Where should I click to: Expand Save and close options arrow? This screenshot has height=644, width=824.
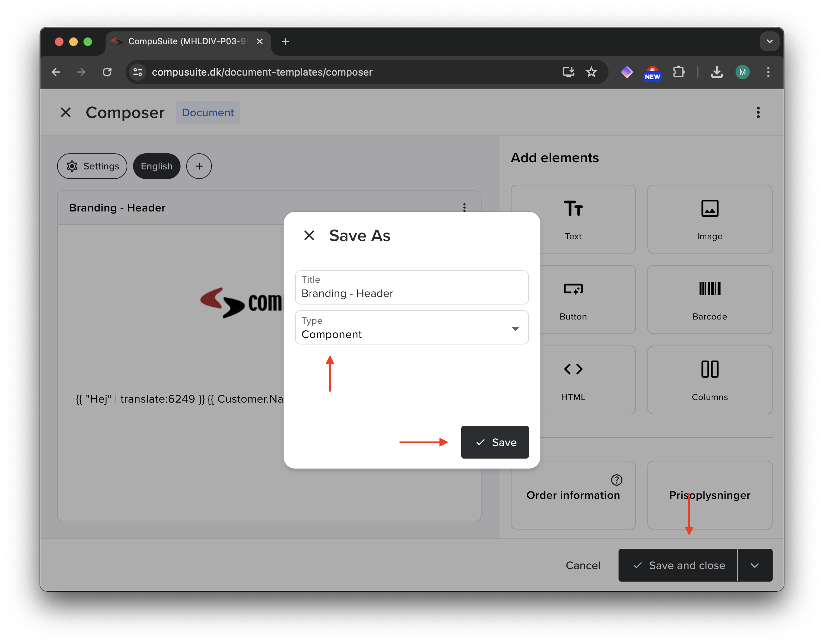click(x=754, y=565)
